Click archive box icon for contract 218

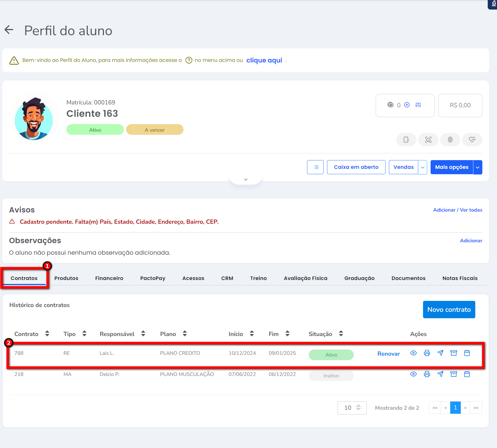pyautogui.click(x=454, y=374)
